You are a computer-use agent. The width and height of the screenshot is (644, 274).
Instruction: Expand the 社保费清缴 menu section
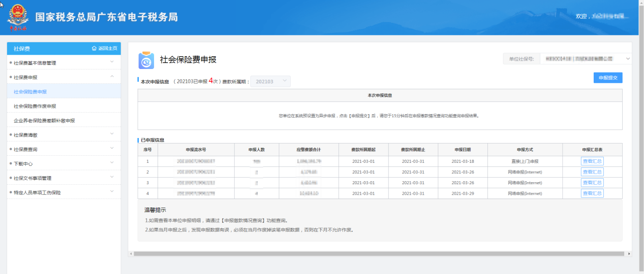click(112, 135)
